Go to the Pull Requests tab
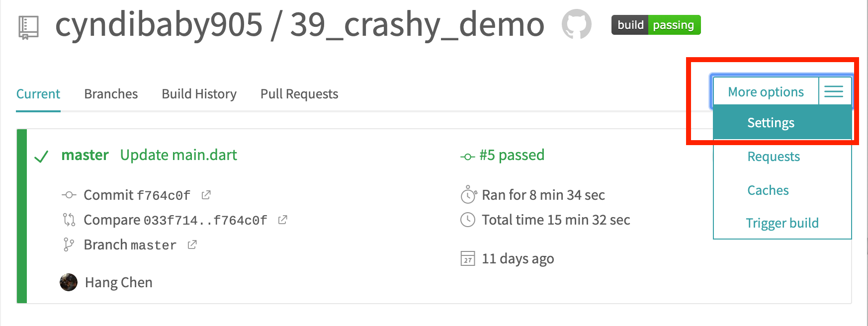Image resolution: width=868 pixels, height=326 pixels. 299,94
